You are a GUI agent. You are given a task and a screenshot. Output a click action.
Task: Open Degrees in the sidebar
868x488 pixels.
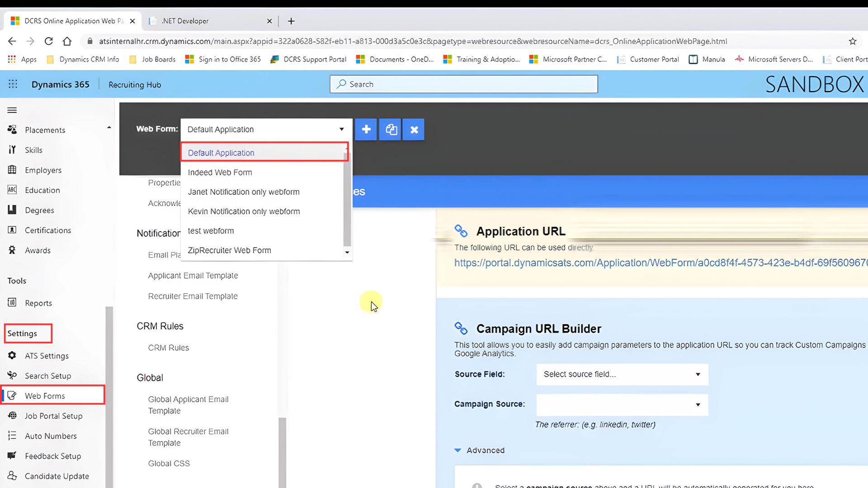click(39, 210)
